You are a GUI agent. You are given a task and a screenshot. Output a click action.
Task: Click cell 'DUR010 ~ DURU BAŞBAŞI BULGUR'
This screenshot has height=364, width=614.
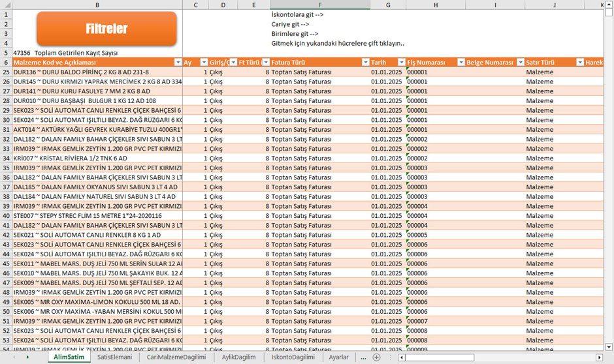pos(97,101)
